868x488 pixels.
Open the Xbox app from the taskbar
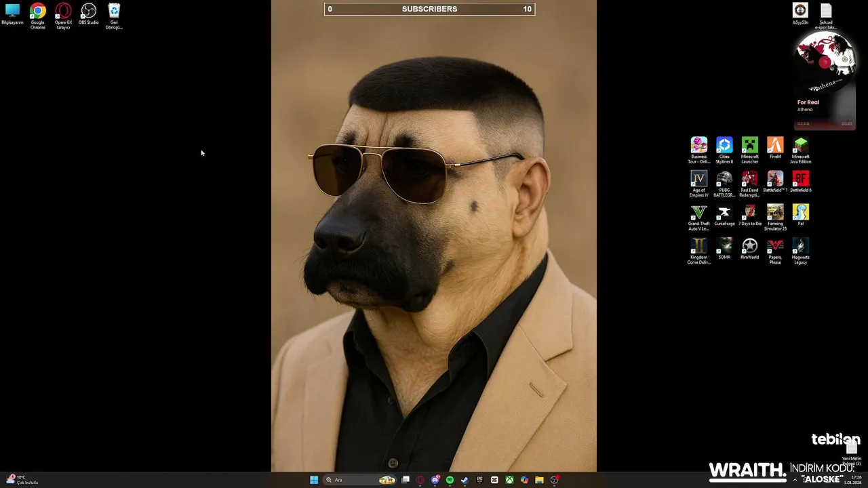[509, 480]
